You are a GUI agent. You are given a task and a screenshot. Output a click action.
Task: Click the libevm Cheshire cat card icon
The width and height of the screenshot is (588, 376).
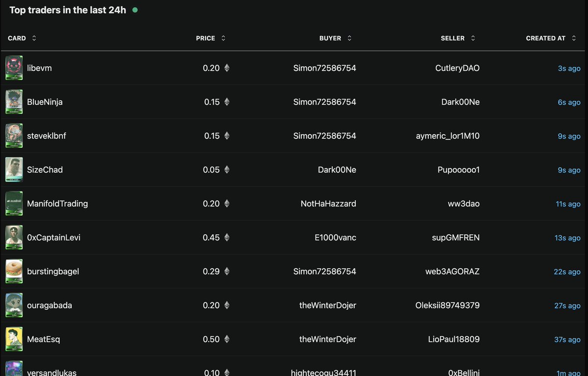[x=14, y=68]
